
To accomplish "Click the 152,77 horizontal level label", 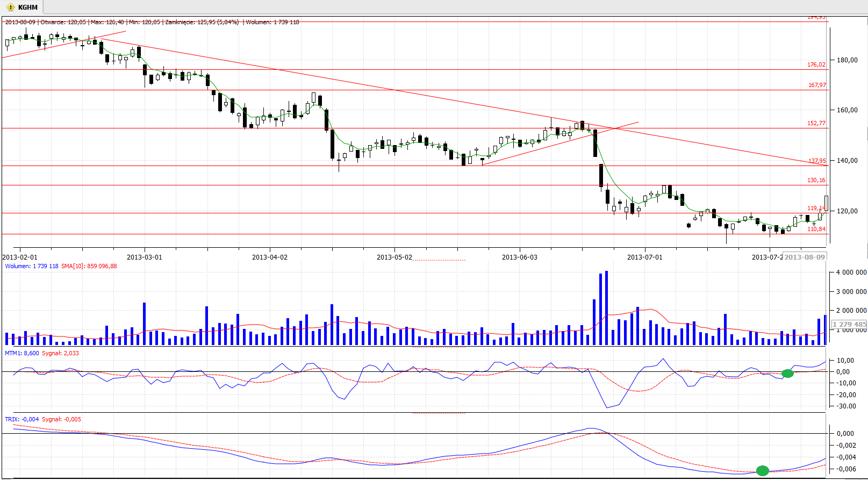I will [816, 123].
